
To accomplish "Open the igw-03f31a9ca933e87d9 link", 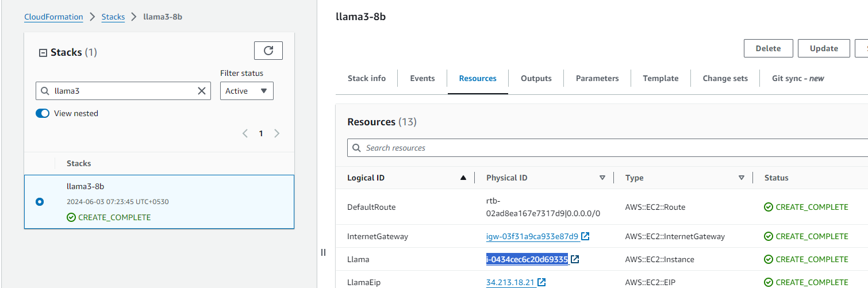I will coord(532,236).
